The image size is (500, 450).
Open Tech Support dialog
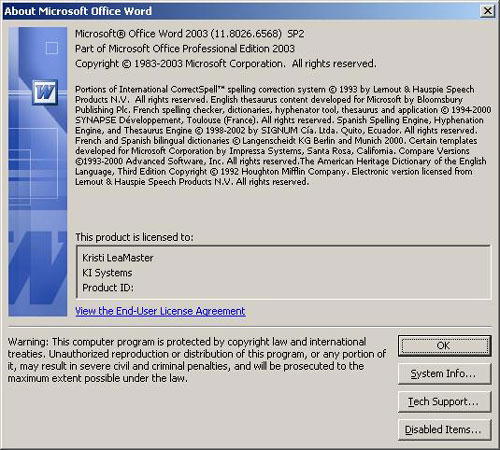(444, 402)
